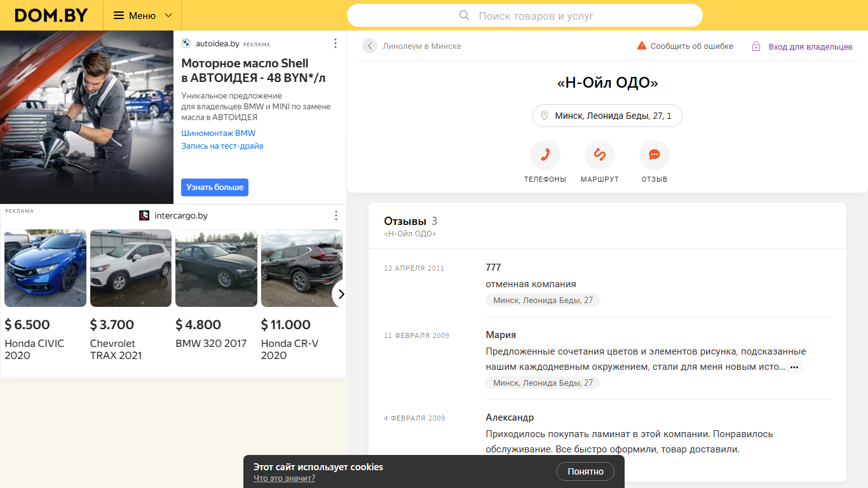Click the warning triangle icon for error report
Image resolution: width=868 pixels, height=488 pixels.
point(642,46)
